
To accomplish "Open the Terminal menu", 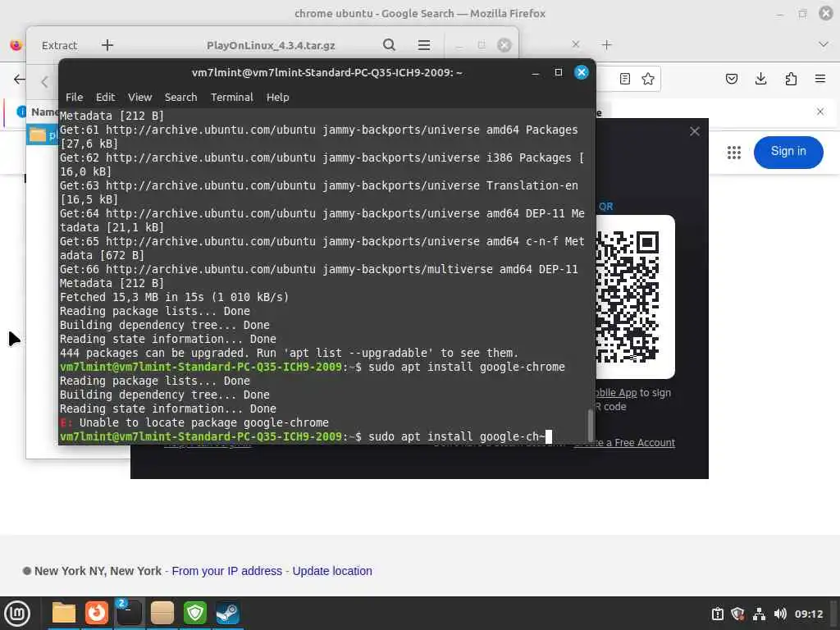I will (231, 97).
